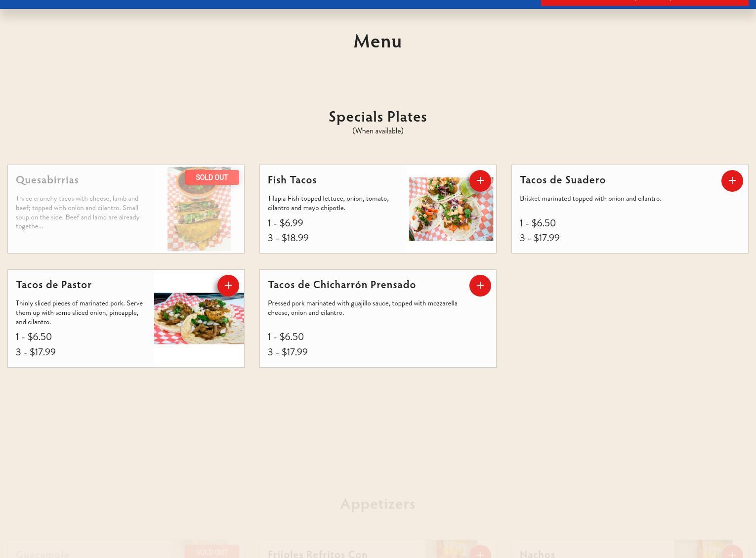Viewport: 756px width, 558px height.
Task: Click the Appetizers section heading
Action: [x=378, y=504]
